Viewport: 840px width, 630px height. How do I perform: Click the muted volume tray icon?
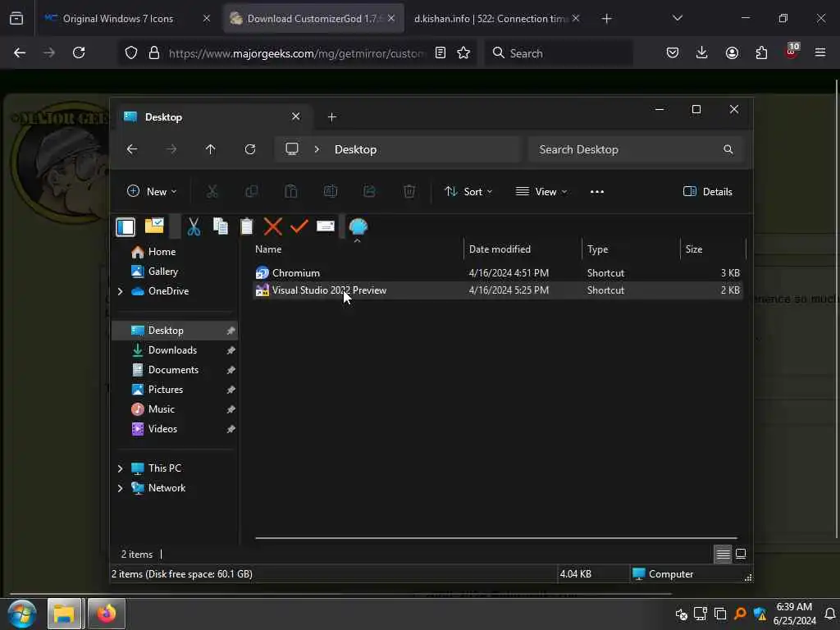click(x=681, y=614)
